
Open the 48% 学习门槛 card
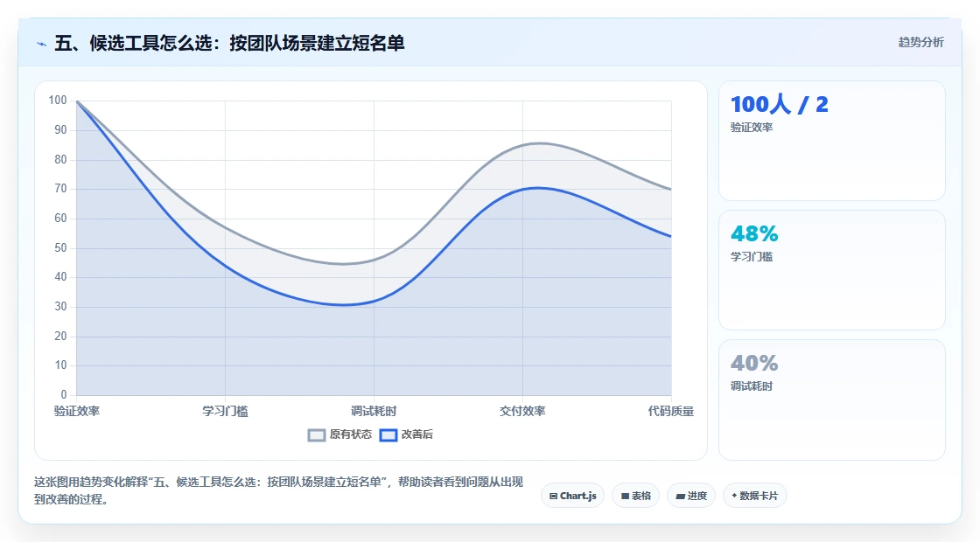tap(832, 270)
